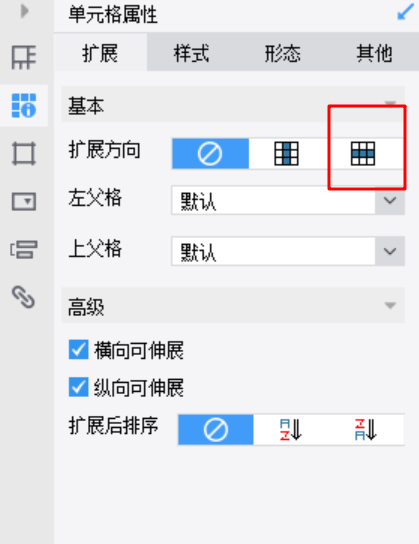Open the widget settings dropdown-box icon
Image resolution: width=419 pixels, height=544 pixels.
tap(24, 202)
